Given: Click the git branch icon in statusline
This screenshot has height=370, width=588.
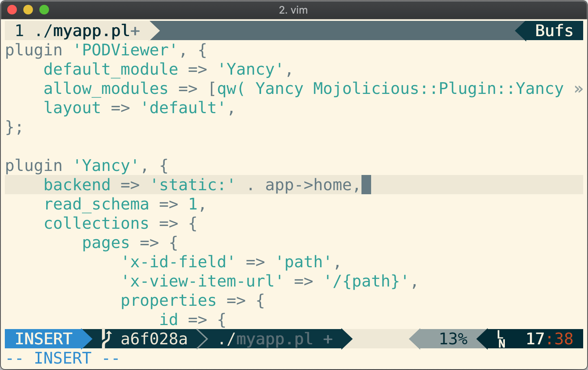Looking at the screenshot, I should (x=106, y=339).
